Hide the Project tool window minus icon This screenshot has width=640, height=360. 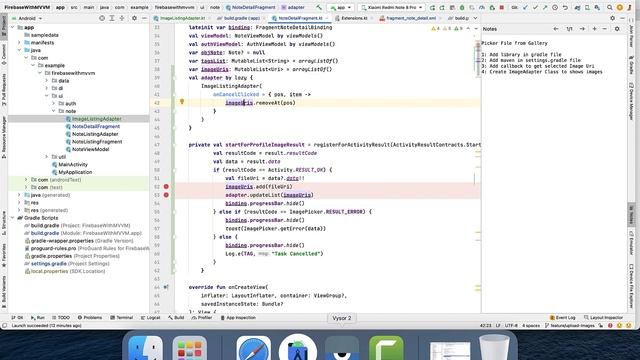coord(144,18)
